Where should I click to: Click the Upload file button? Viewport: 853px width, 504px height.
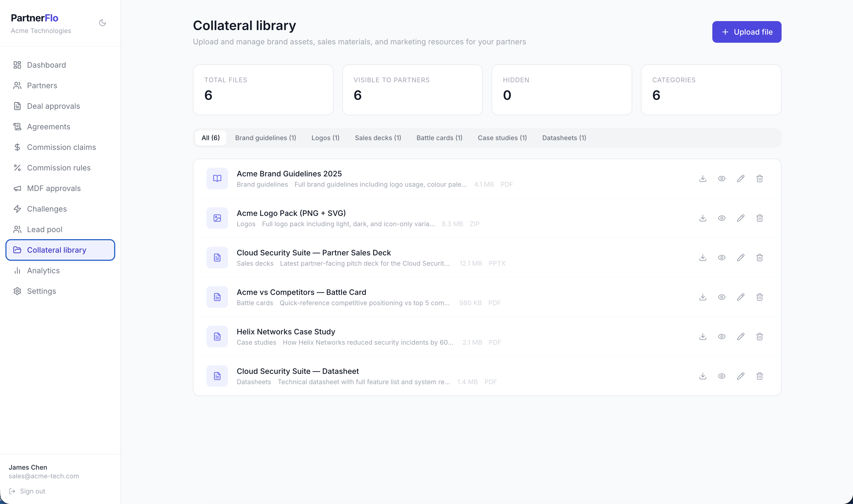747,32
